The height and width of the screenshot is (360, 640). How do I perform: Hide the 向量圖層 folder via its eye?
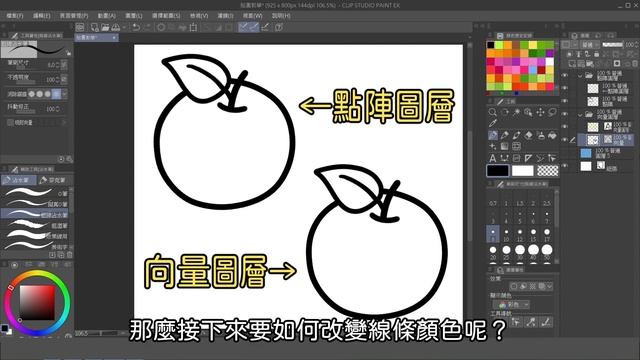click(564, 114)
